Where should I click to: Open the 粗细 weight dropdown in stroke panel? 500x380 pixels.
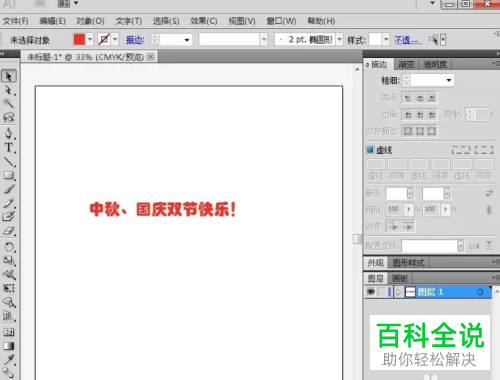(x=449, y=80)
